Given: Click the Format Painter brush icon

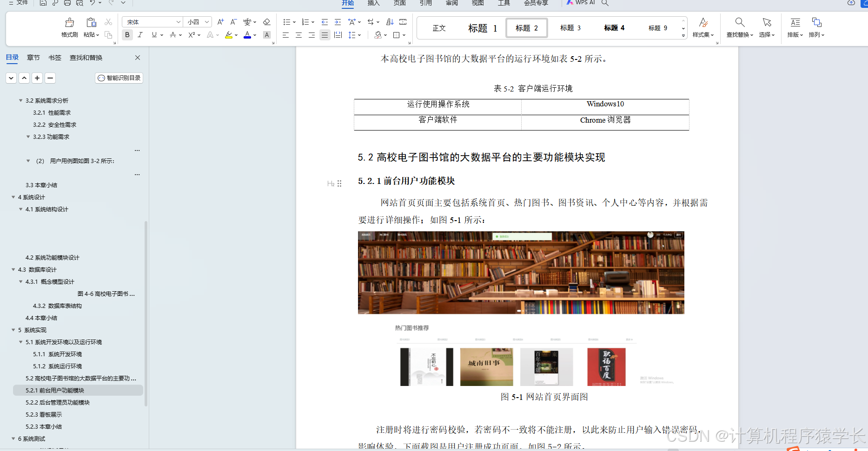Looking at the screenshot, I should tap(70, 22).
